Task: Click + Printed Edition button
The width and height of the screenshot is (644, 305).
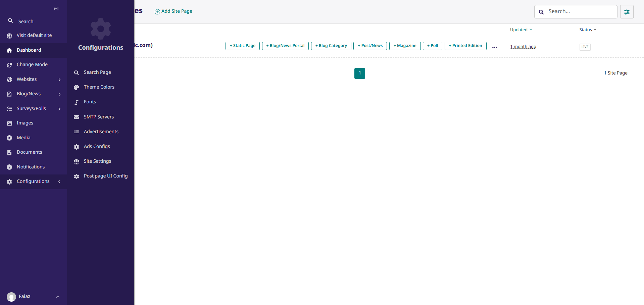Action: [465, 46]
